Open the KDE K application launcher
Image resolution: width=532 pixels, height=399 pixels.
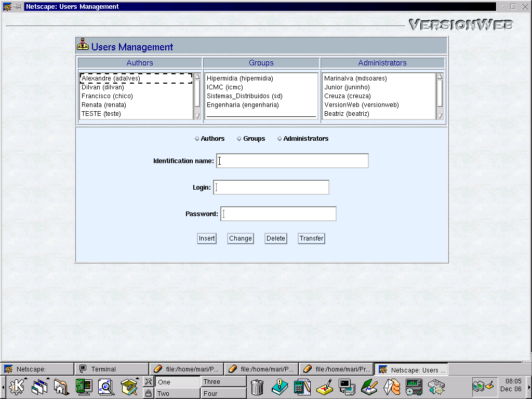pyautogui.click(x=17, y=387)
